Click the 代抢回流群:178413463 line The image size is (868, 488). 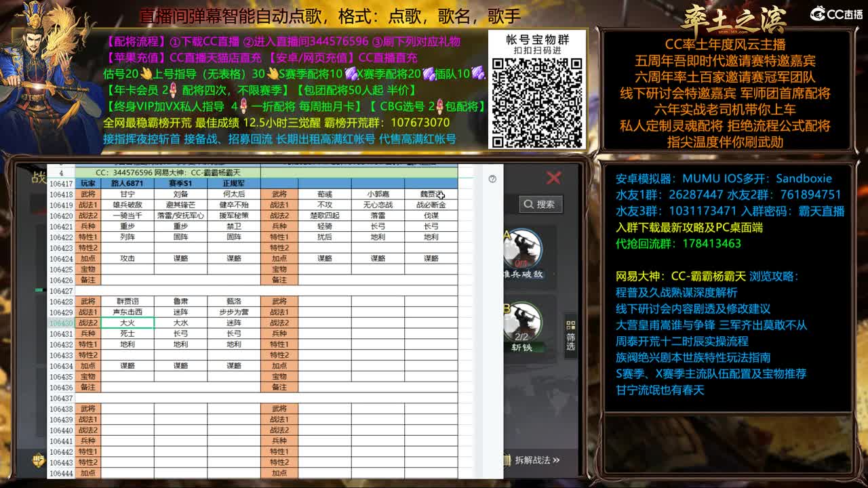click(678, 243)
